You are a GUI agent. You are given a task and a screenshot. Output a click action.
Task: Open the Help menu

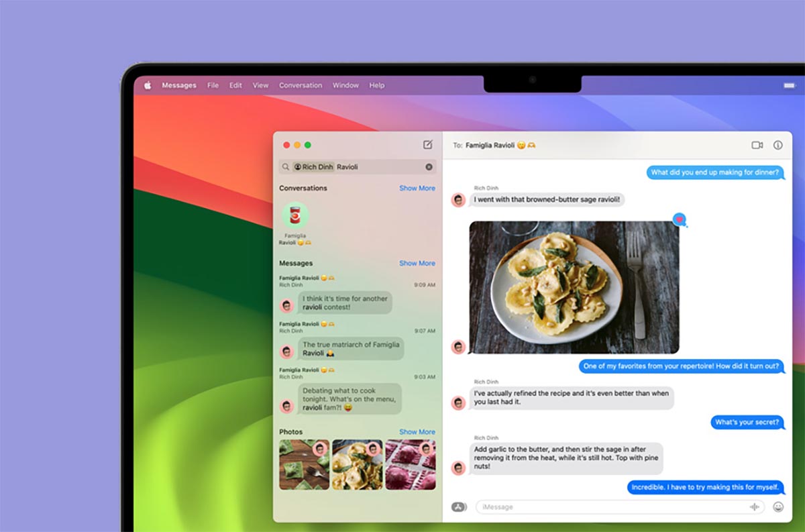click(377, 85)
